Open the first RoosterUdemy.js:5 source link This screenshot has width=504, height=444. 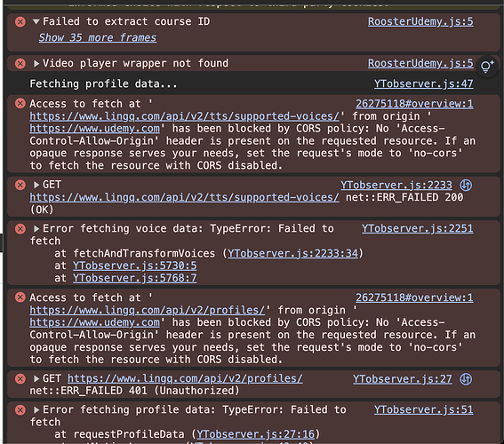pos(420,21)
